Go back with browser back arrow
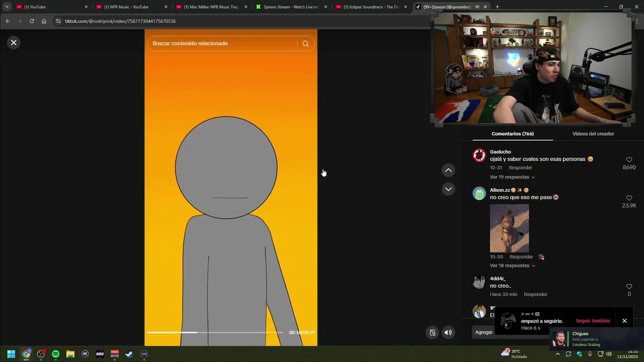The image size is (644, 362). [x=8, y=21]
